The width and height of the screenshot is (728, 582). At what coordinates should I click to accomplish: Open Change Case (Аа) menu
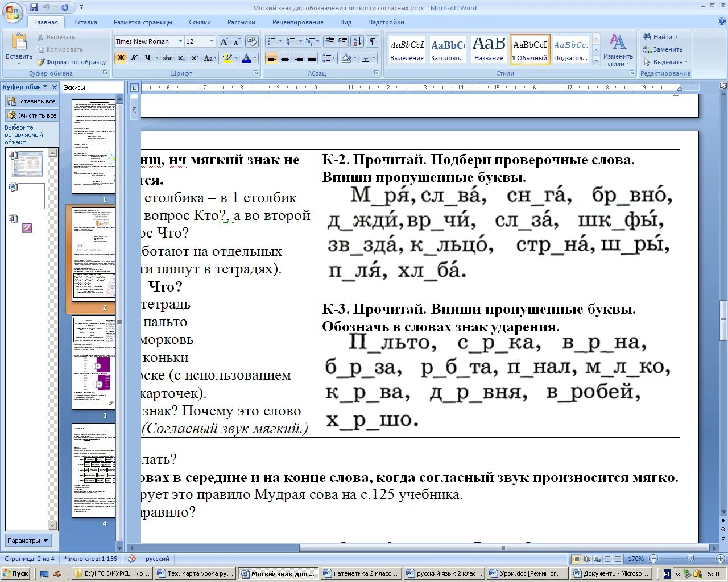click(210, 58)
